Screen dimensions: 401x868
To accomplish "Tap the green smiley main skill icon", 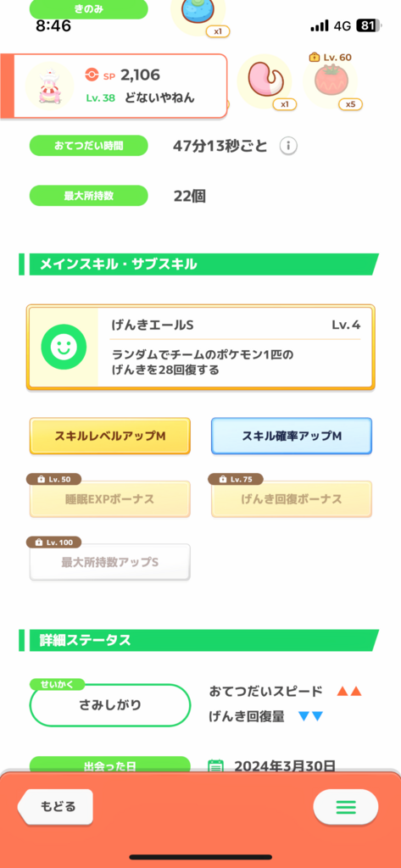I will click(64, 347).
